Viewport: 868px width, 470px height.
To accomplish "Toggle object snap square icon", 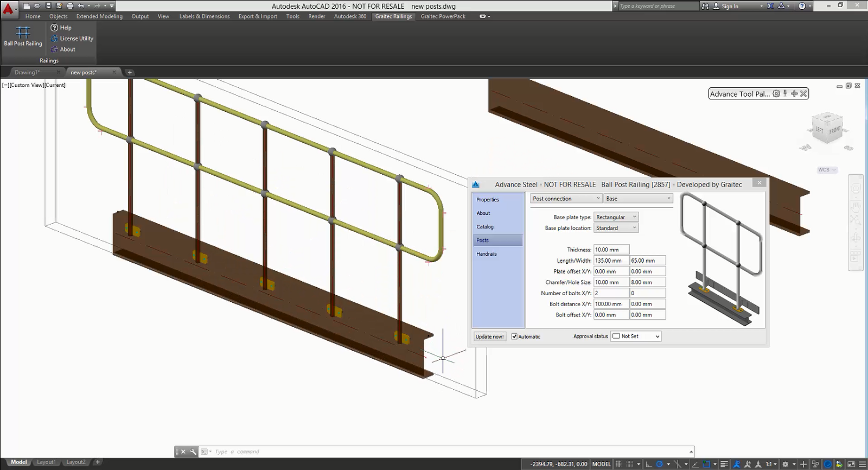I will tap(706, 464).
